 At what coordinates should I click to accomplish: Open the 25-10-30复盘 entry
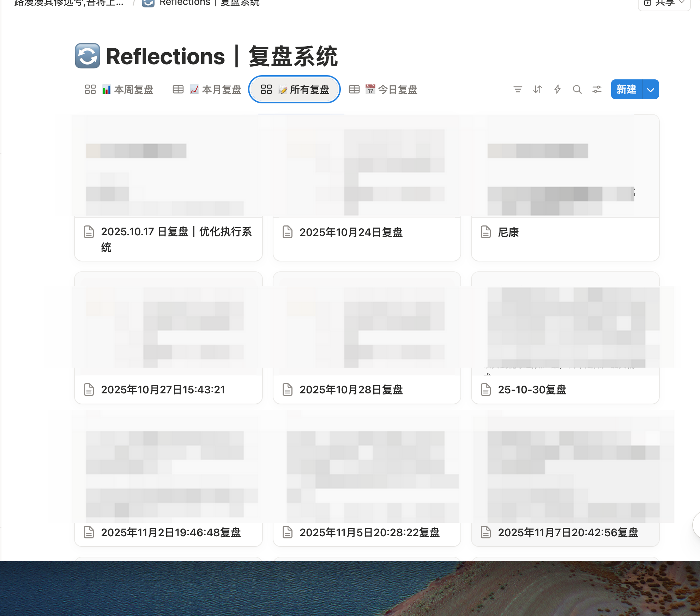[532, 389]
